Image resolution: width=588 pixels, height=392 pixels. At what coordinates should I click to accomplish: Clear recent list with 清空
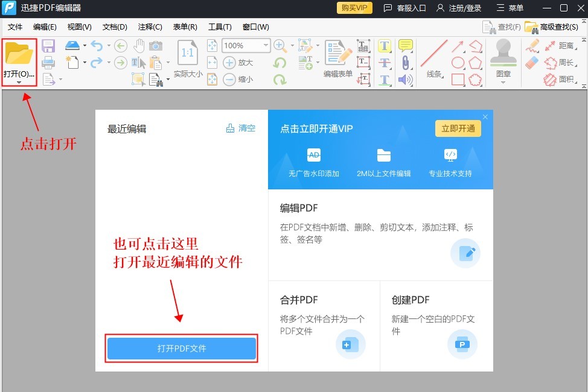coord(241,128)
